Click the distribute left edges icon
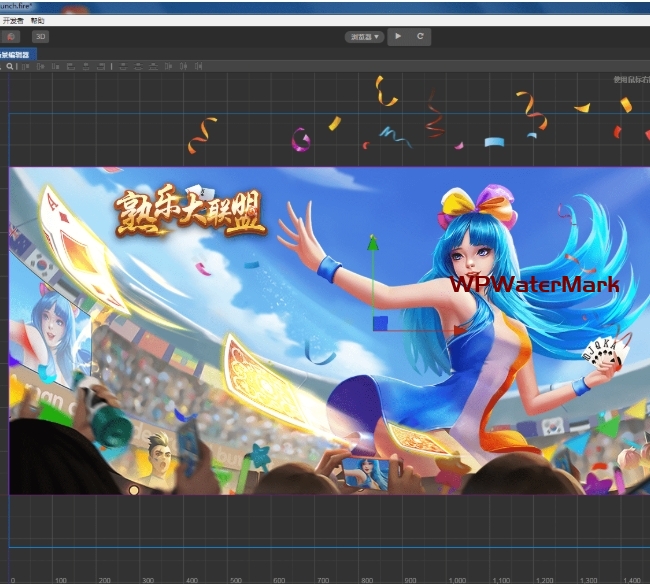The width and height of the screenshot is (650, 584). [x=168, y=66]
